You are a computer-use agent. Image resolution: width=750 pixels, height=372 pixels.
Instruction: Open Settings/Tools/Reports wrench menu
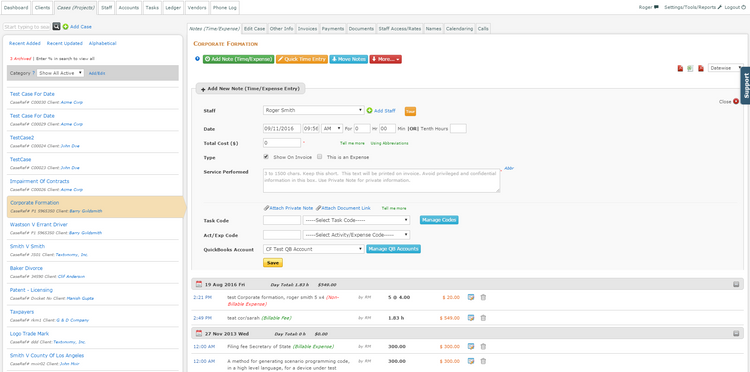pyautogui.click(x=693, y=7)
